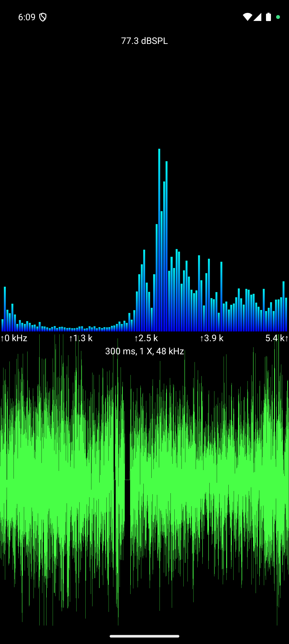Tap the 300 ms, 1 X, 48 kHz label
The image size is (289, 644).
pos(144,351)
